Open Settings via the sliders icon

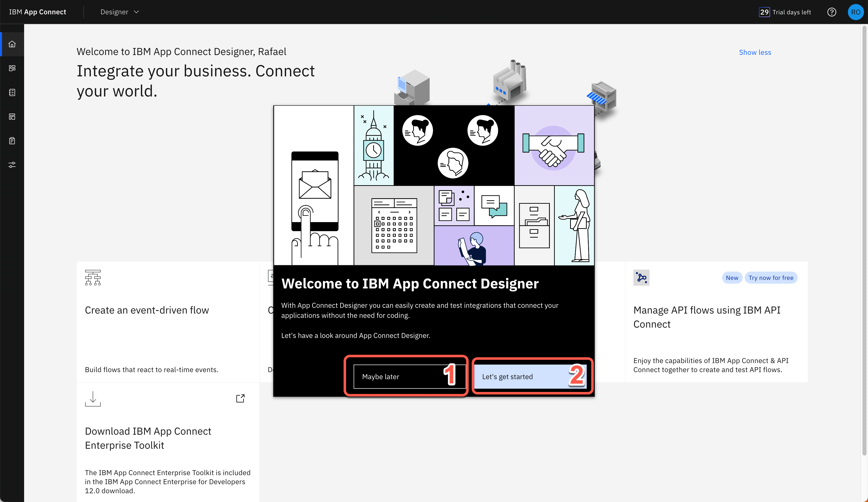point(12,164)
